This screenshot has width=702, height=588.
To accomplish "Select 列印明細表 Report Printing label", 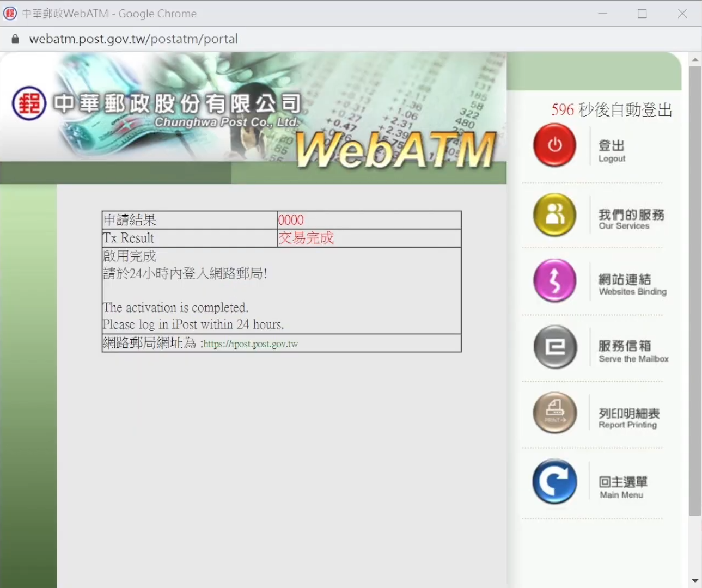I will 629,418.
